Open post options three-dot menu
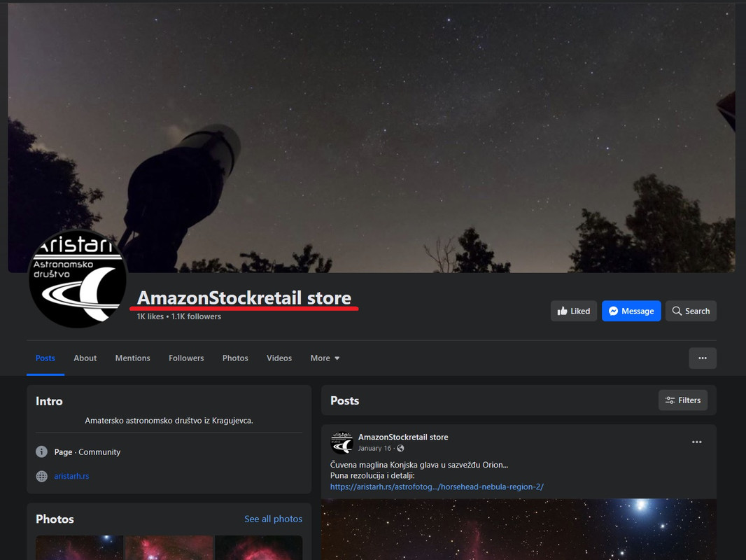The image size is (746, 560). tap(696, 442)
